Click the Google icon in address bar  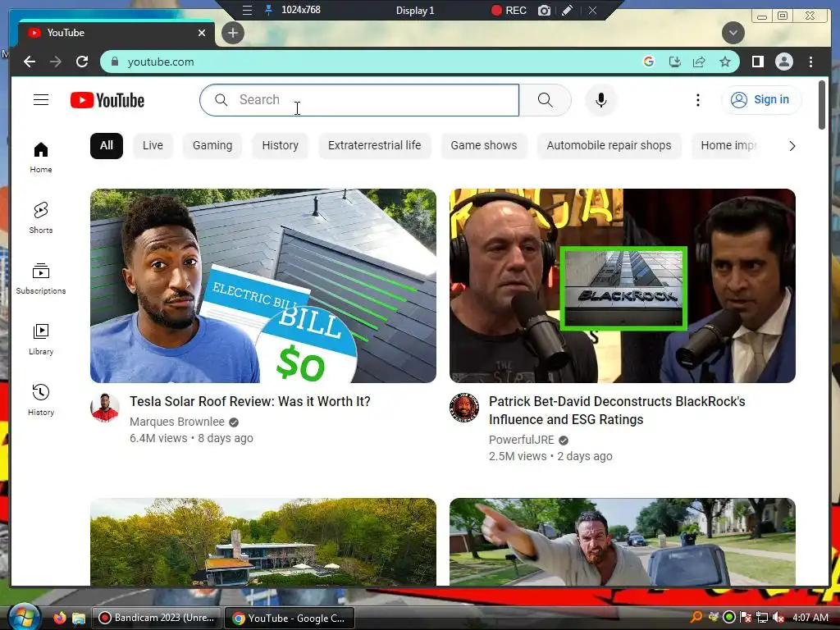point(648,62)
